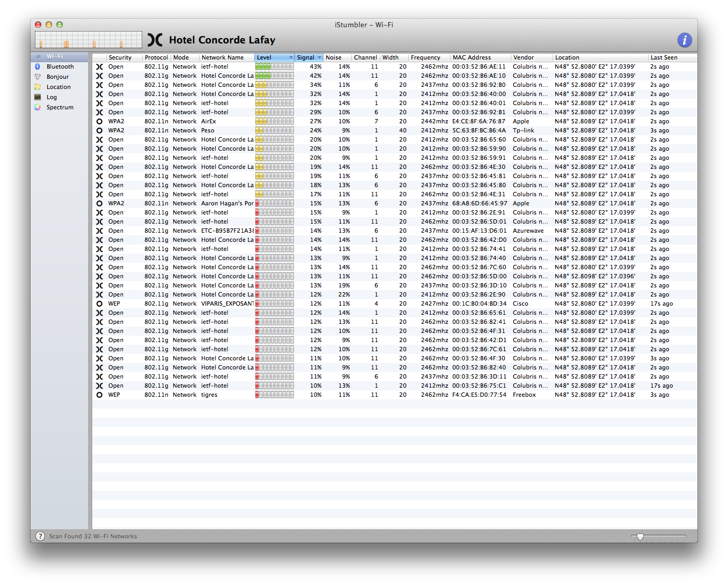Click the Log sidebar icon

coord(38,97)
